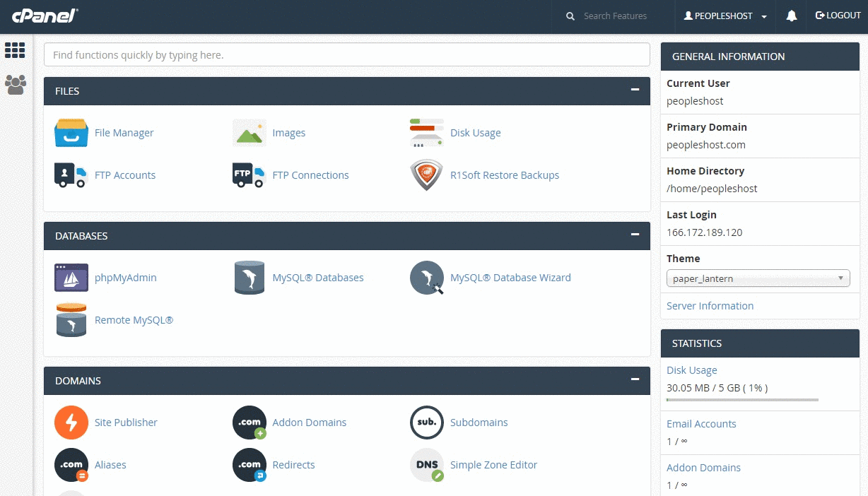Viewport: 868px width, 496px height.
Task: Click the Images icon
Action: coord(249,133)
